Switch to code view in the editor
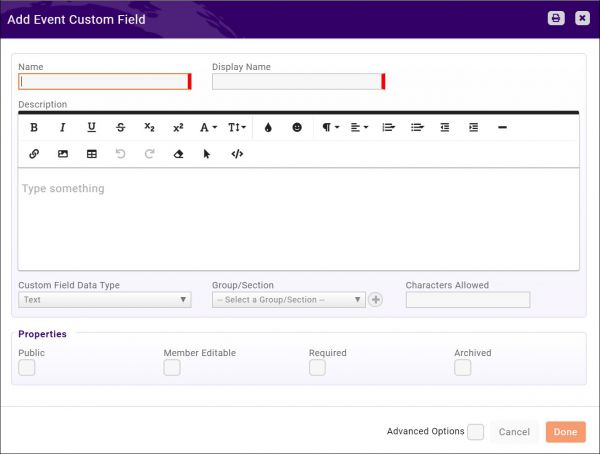This screenshot has height=454, width=600. 237,154
